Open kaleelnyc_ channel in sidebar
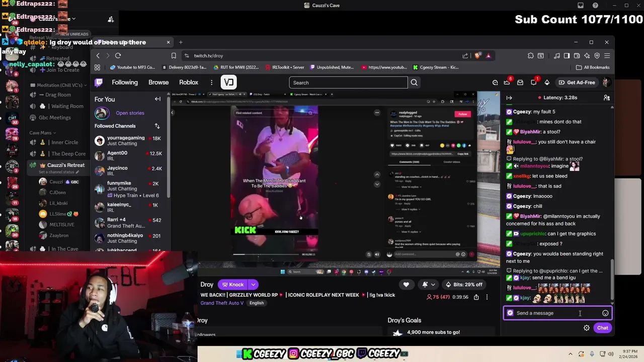 coord(130,208)
